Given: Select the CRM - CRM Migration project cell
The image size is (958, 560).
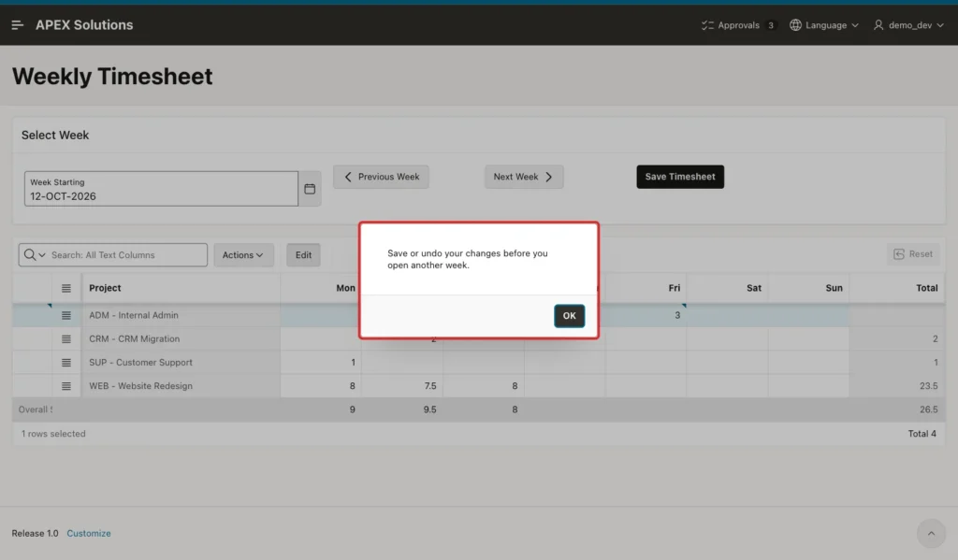Looking at the screenshot, I should point(181,339).
